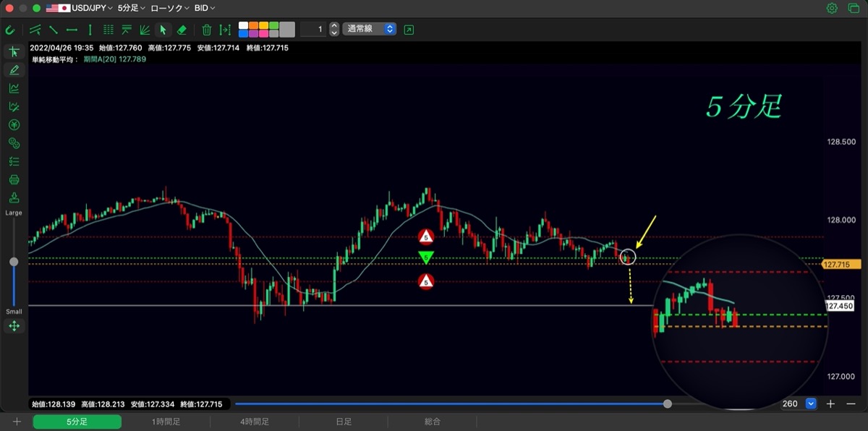The width and height of the screenshot is (868, 431).
Task: Click the four-way move arrows icon
Action: click(x=14, y=326)
